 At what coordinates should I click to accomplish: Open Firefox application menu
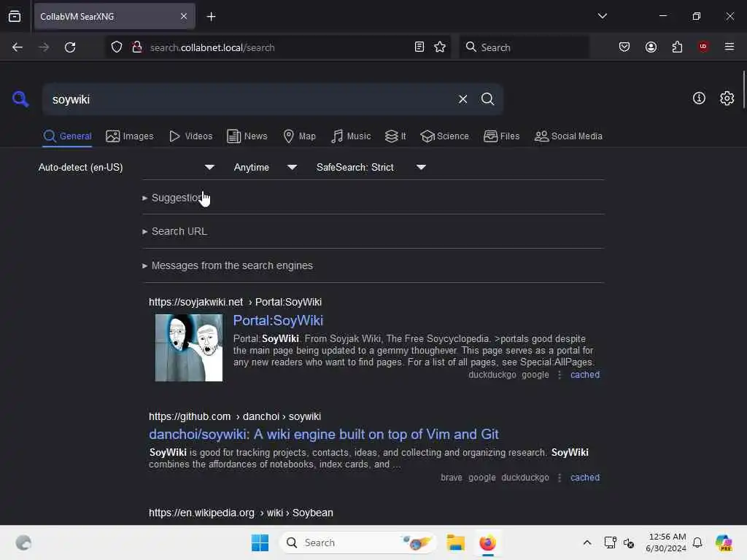tap(729, 47)
